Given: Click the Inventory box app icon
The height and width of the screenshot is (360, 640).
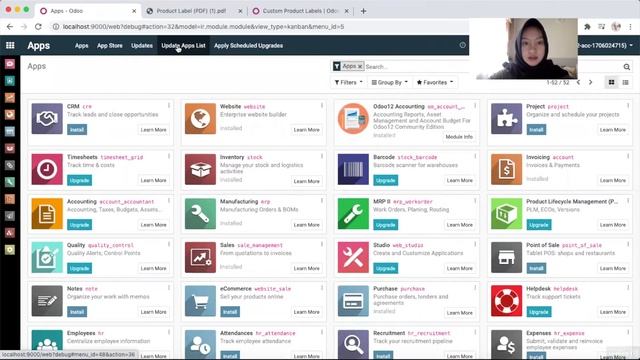Looking at the screenshot, I should tap(200, 169).
